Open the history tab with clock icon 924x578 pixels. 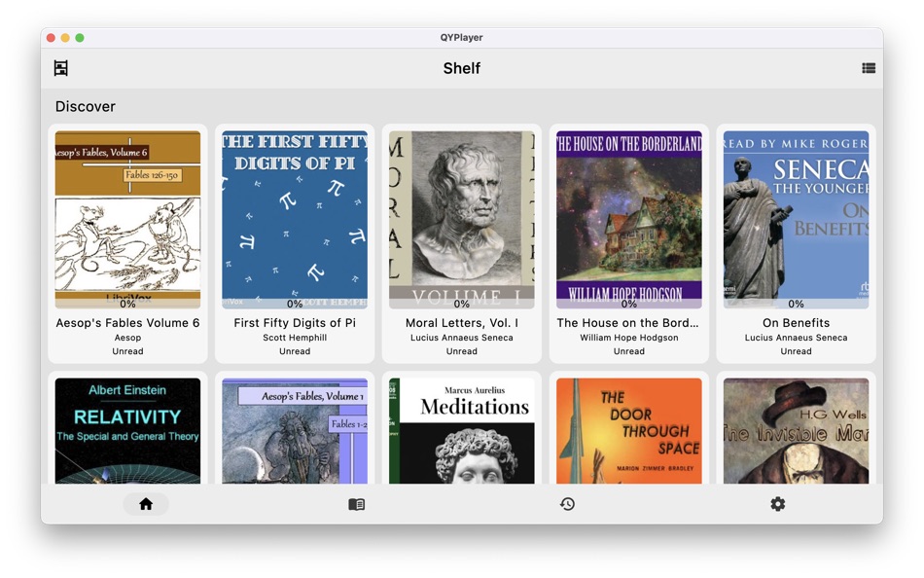pos(567,504)
